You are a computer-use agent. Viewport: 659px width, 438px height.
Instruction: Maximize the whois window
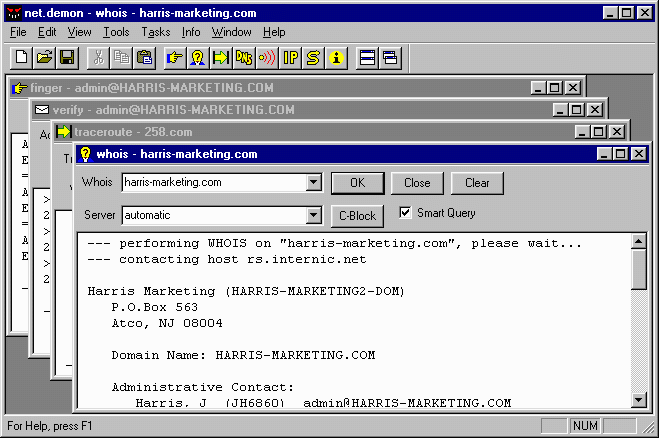[x=621, y=154]
